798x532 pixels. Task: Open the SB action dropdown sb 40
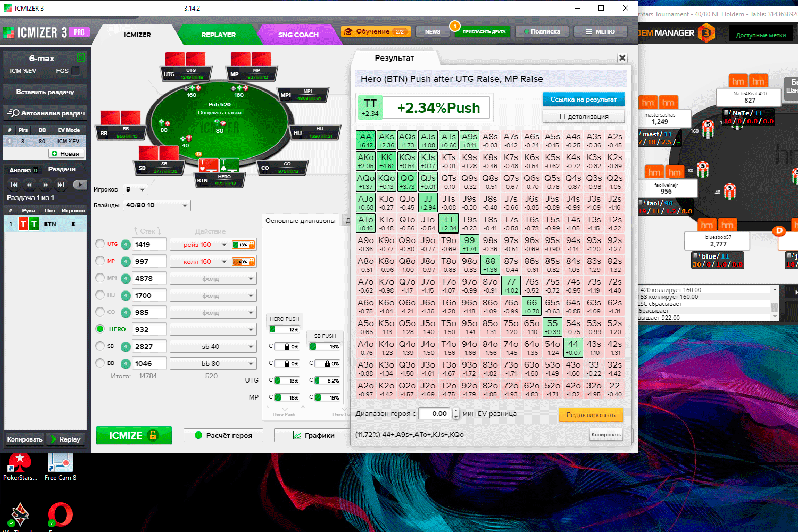[213, 347]
